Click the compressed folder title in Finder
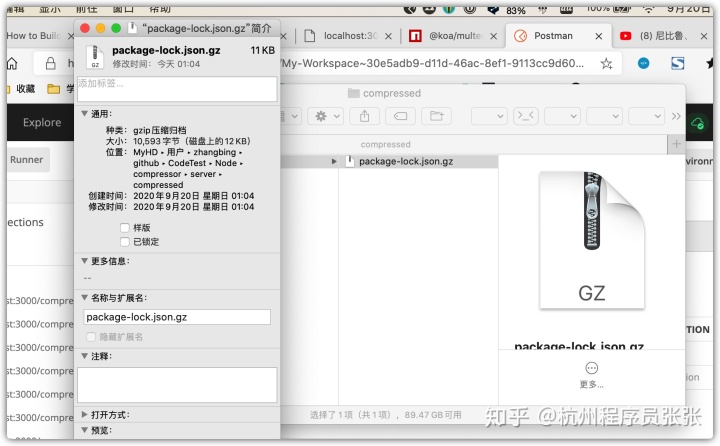Viewport: 720px width, 446px height. (x=385, y=93)
